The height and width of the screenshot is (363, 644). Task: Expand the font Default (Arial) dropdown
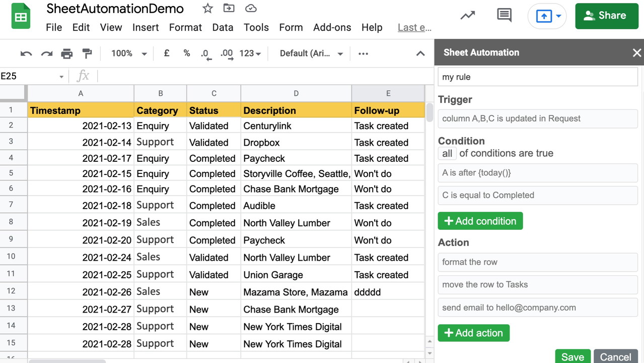[311, 53]
